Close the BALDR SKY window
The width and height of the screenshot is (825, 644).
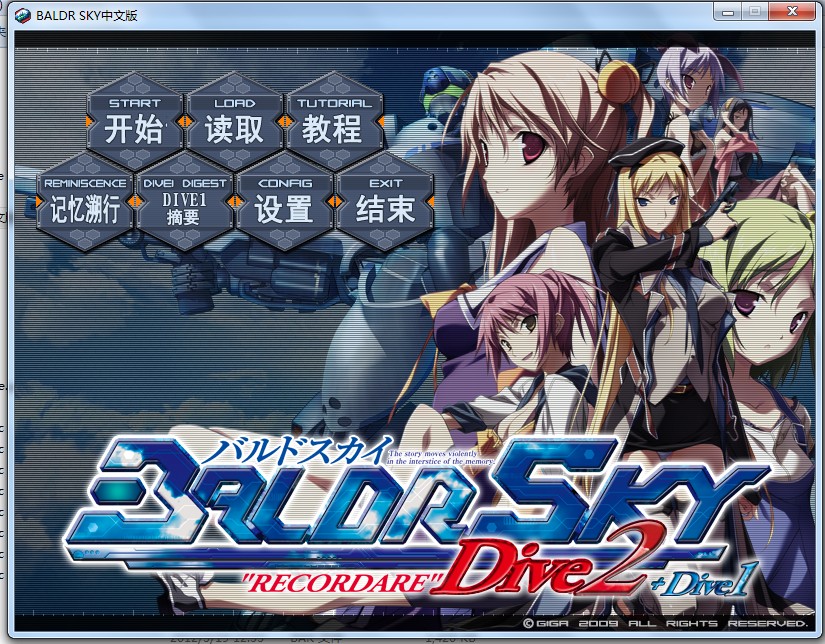(792, 11)
